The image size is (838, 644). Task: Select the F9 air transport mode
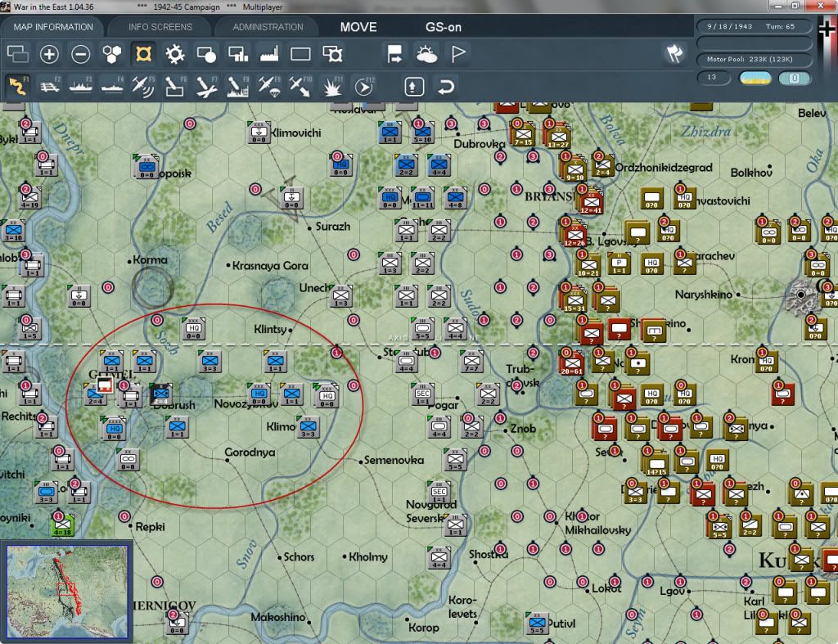coord(268,86)
